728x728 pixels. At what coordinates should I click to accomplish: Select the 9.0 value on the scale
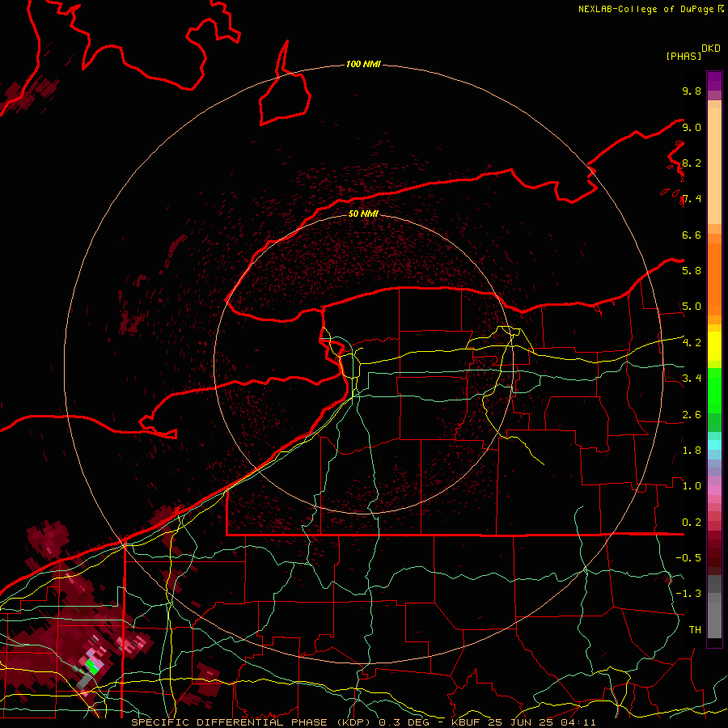point(692,127)
